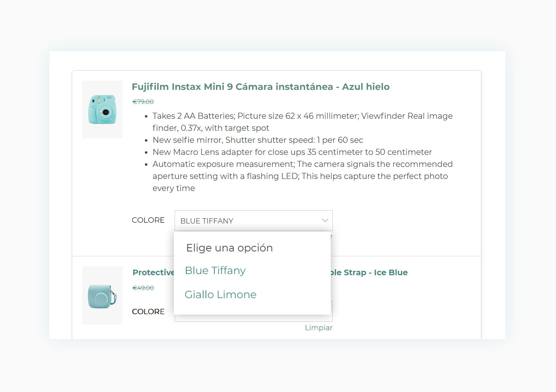Click the COLORE label beside BLUE TIFFANY

coord(148,220)
